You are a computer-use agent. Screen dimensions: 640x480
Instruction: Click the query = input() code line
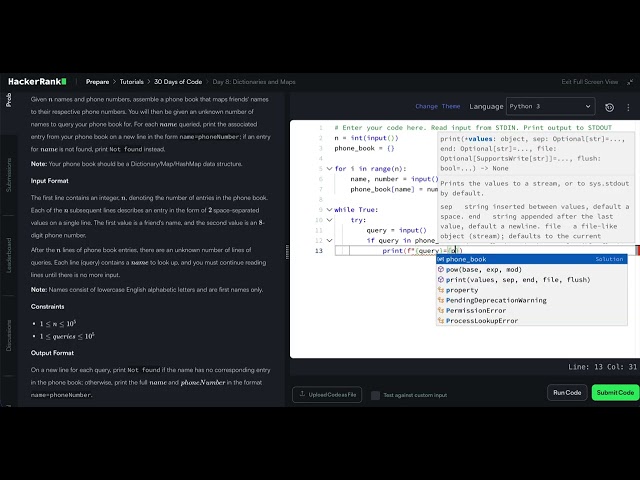click(x=396, y=230)
